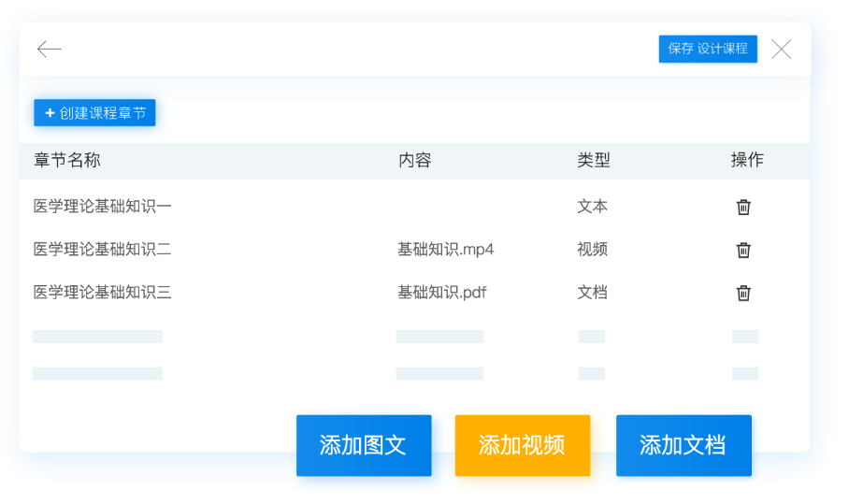The width and height of the screenshot is (849, 504).
Task: Select the 章节名称 column header
Action: click(x=67, y=160)
